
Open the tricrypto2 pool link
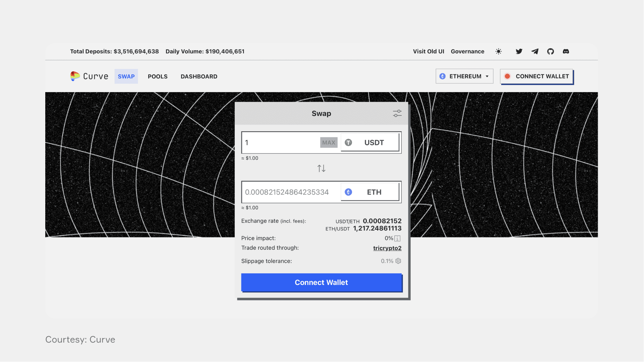(x=387, y=248)
